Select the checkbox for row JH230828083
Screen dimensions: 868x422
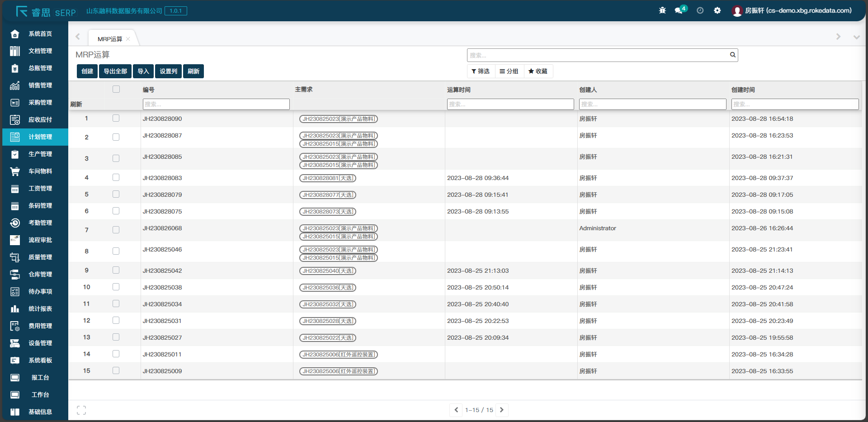(116, 178)
